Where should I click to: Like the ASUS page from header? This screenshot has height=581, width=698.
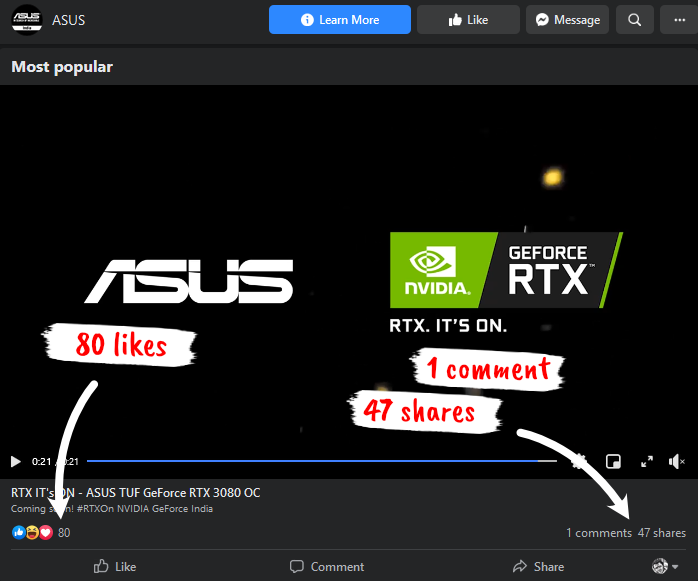tap(468, 20)
